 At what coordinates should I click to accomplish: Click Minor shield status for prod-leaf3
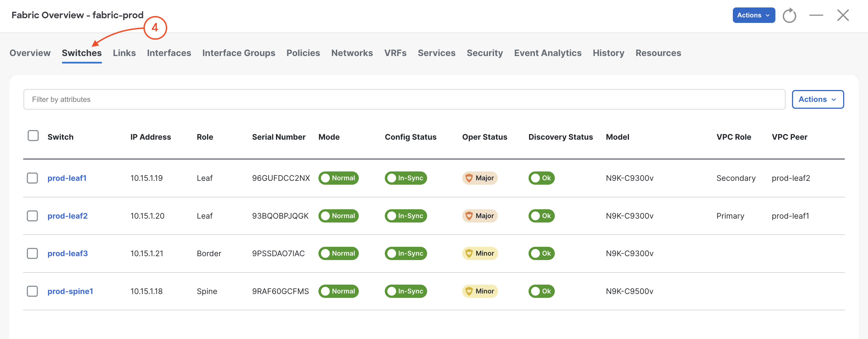[480, 253]
